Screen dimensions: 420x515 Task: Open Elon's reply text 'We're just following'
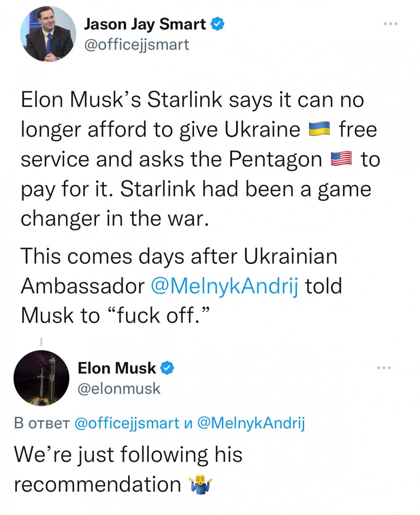coord(129,469)
